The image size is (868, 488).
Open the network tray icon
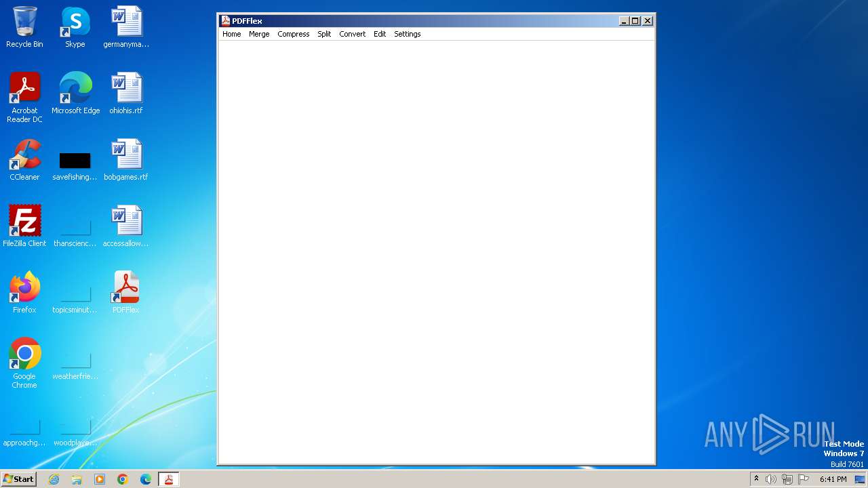click(787, 479)
